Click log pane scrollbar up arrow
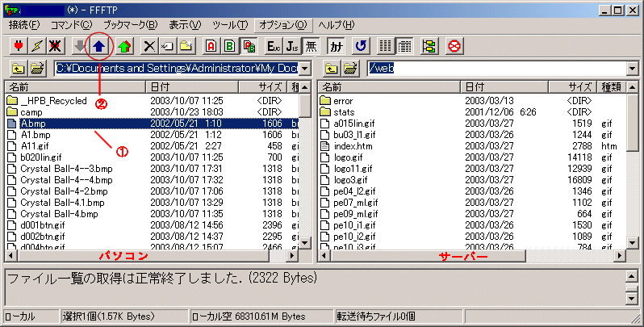This screenshot has width=644, height=327. [x=633, y=275]
